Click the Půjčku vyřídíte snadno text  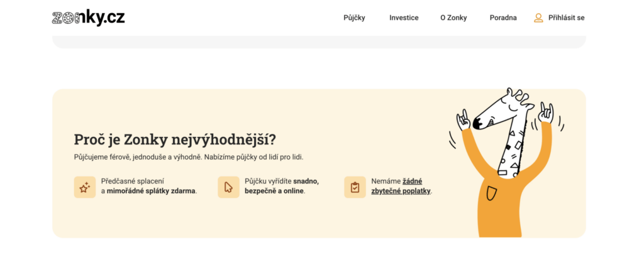tap(282, 186)
